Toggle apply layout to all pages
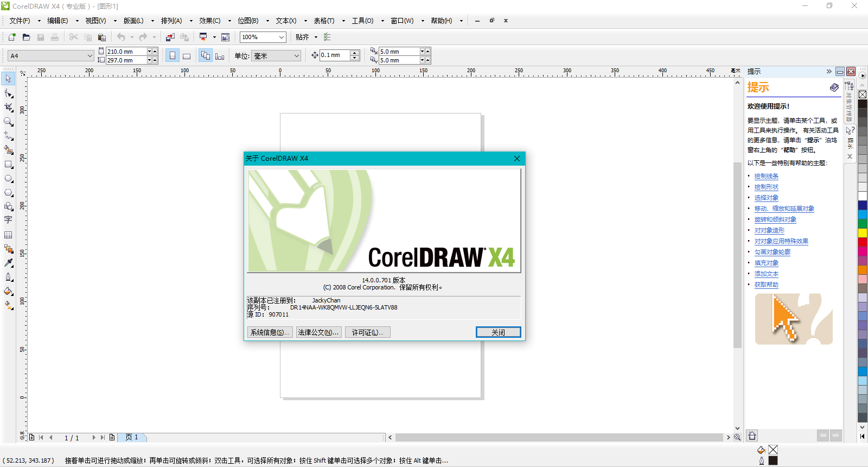Image resolution: width=868 pixels, height=467 pixels. coord(206,55)
